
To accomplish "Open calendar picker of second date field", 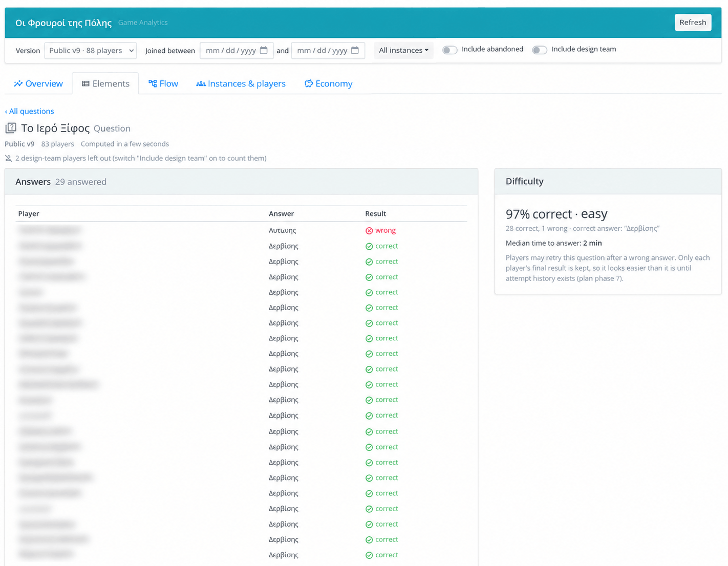I will (x=355, y=50).
